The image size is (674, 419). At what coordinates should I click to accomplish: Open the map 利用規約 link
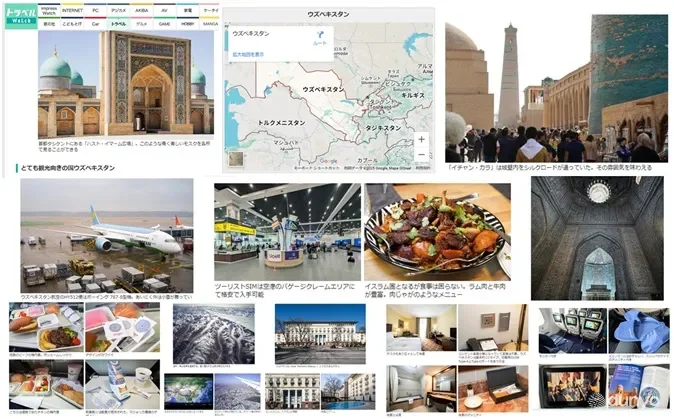tap(423, 168)
